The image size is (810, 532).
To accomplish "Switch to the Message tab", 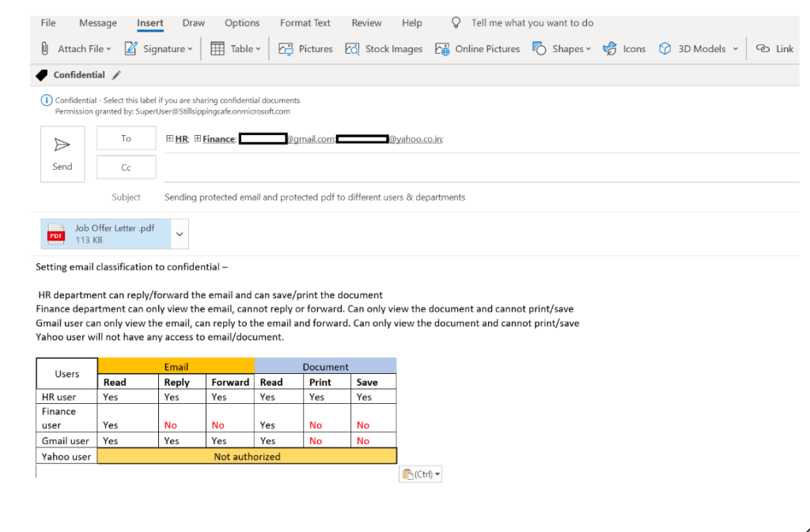I will [97, 23].
